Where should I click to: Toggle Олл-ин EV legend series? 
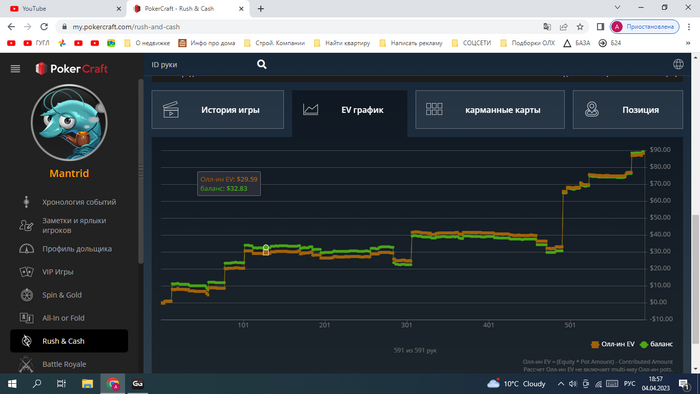coord(612,344)
